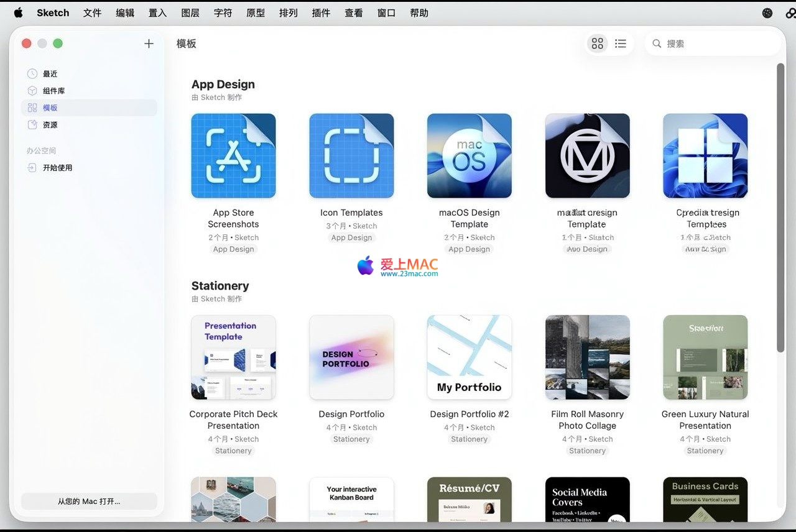Switch to grid view layout

click(x=597, y=44)
